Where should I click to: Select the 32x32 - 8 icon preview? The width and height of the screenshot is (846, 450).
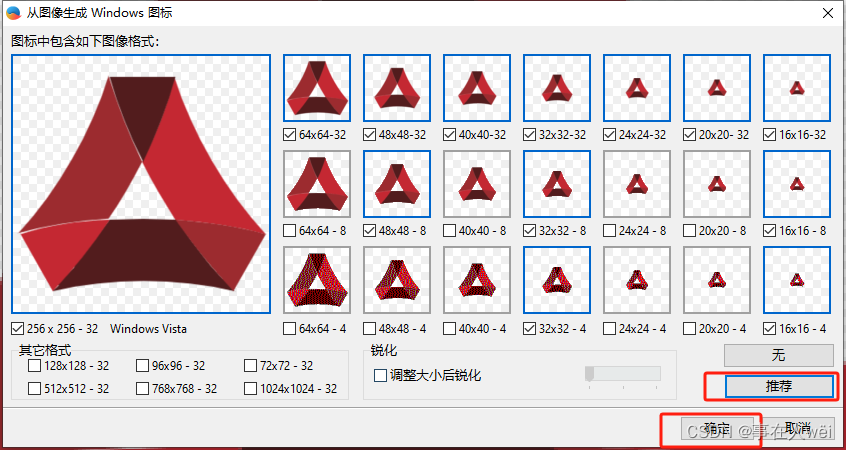(x=557, y=184)
